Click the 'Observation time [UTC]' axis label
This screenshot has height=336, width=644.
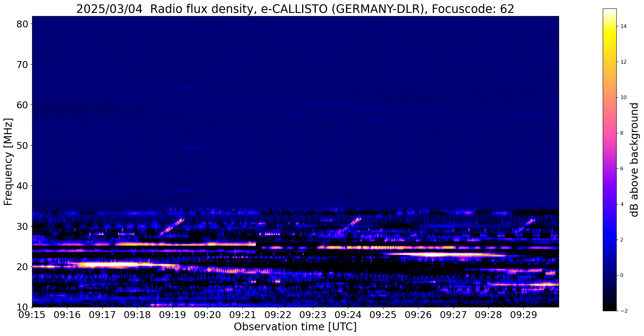click(x=295, y=327)
